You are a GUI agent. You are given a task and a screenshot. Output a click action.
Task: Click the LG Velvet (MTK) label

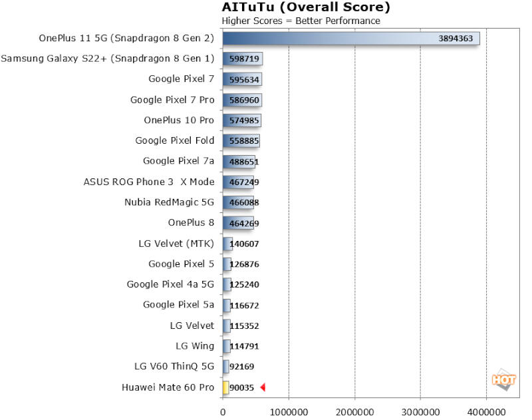coord(176,244)
